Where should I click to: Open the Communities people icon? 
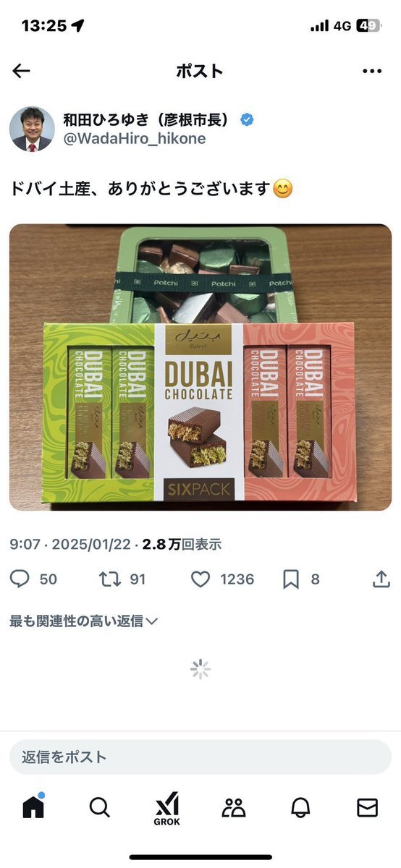[234, 807]
